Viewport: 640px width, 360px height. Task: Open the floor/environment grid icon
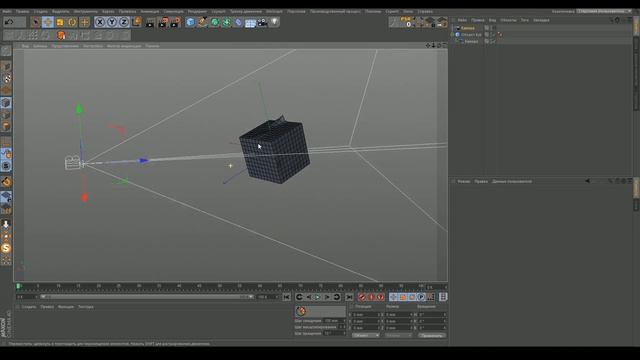pyautogui.click(x=250, y=22)
